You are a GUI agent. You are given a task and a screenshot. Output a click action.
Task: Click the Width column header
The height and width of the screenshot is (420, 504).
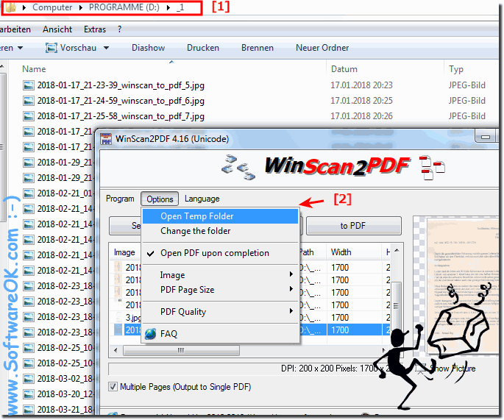click(354, 252)
